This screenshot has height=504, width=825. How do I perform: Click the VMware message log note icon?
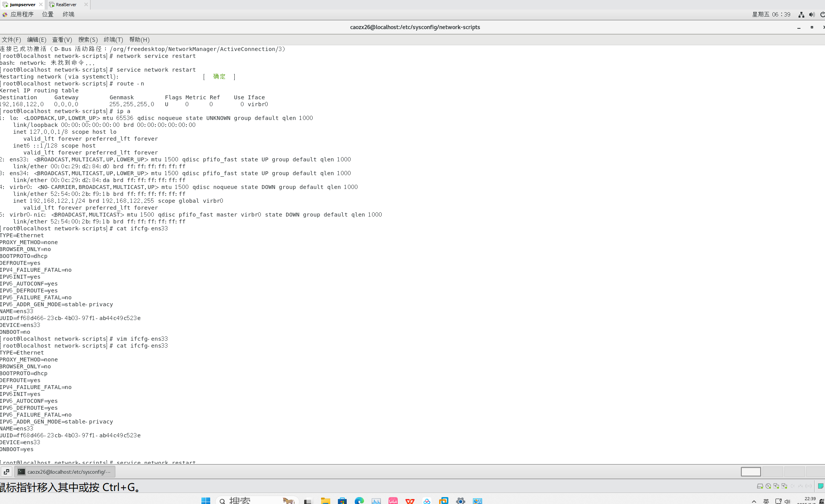point(820,486)
